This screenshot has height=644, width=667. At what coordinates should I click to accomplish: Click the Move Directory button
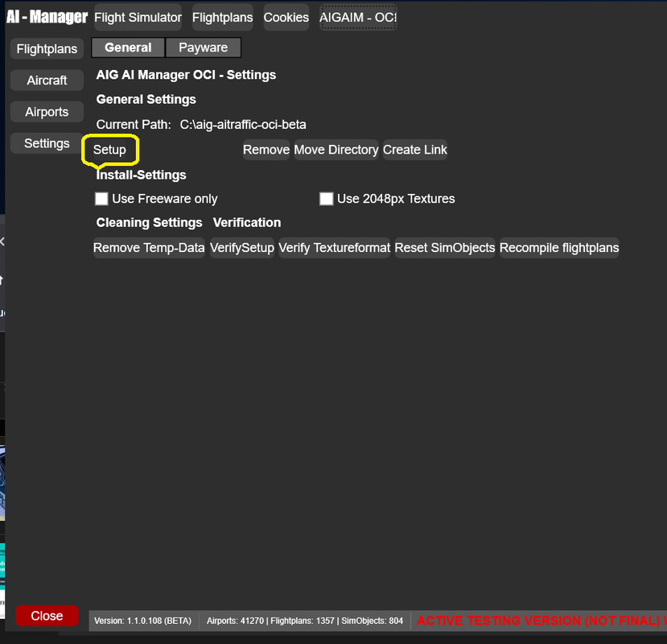pos(336,150)
